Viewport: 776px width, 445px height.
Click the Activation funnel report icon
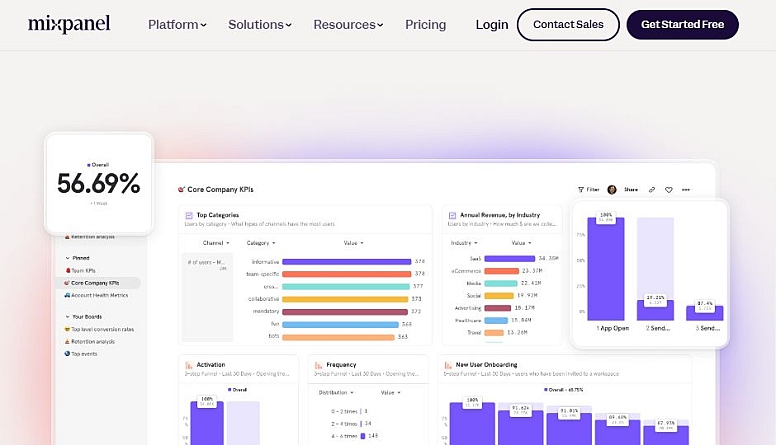(189, 365)
